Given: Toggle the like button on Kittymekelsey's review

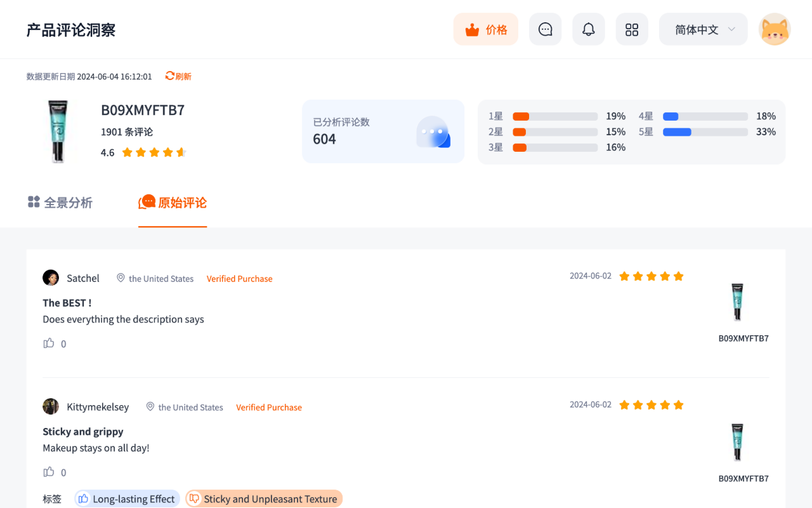Looking at the screenshot, I should (x=49, y=472).
